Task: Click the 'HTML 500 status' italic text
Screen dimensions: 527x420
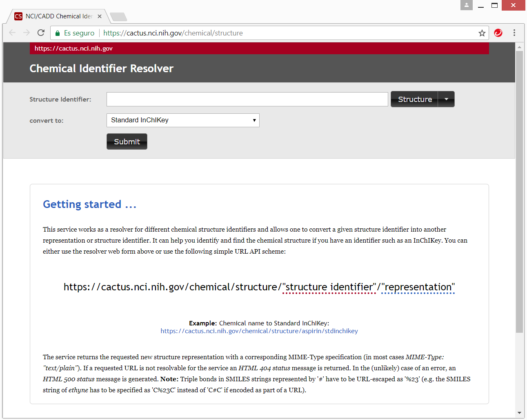Action: 69,379
